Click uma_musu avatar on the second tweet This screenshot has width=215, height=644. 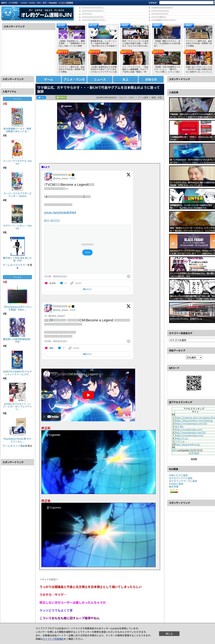click(48, 308)
